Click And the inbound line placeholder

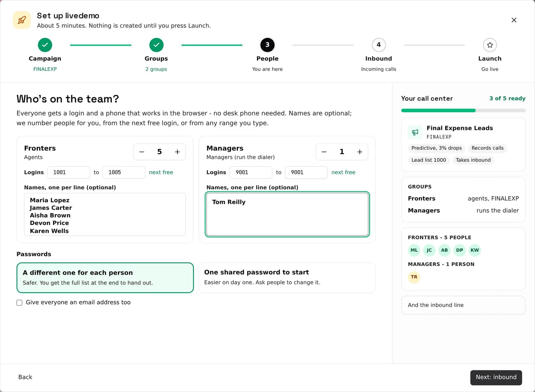click(x=463, y=305)
